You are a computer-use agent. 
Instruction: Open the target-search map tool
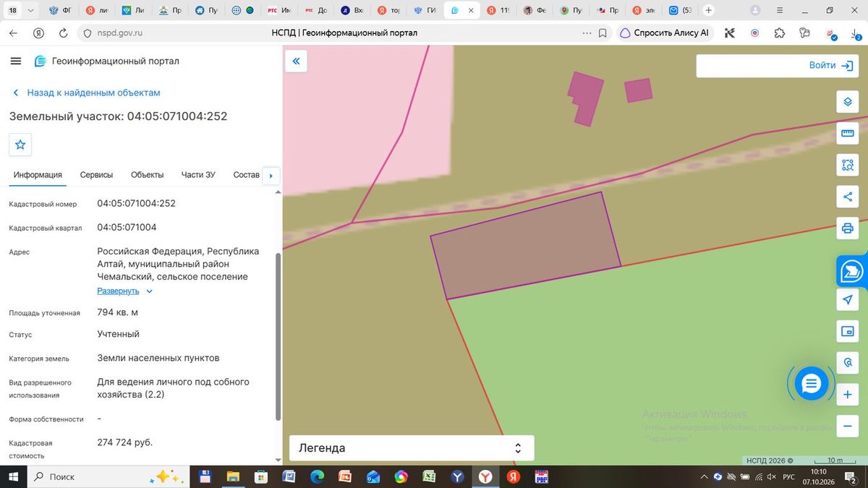pos(847,363)
